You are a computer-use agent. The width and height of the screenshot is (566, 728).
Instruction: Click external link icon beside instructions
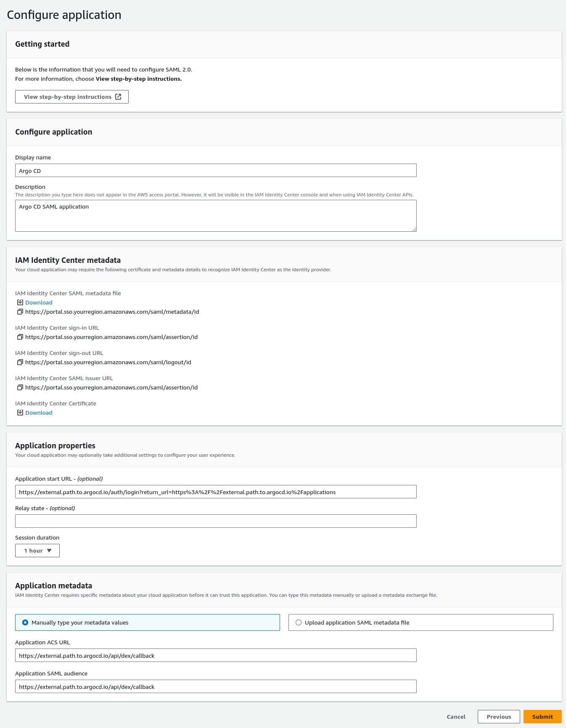tap(118, 97)
